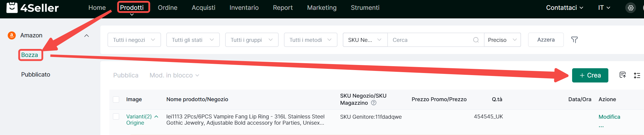Open the Tutti gli stati dropdown
Image resolution: width=644 pixels, height=135 pixels.
193,40
